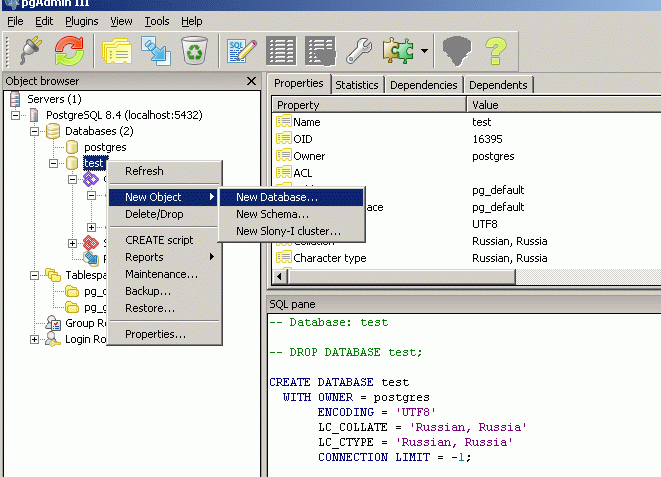Select the postgres database
661x477 pixels.
click(x=105, y=147)
